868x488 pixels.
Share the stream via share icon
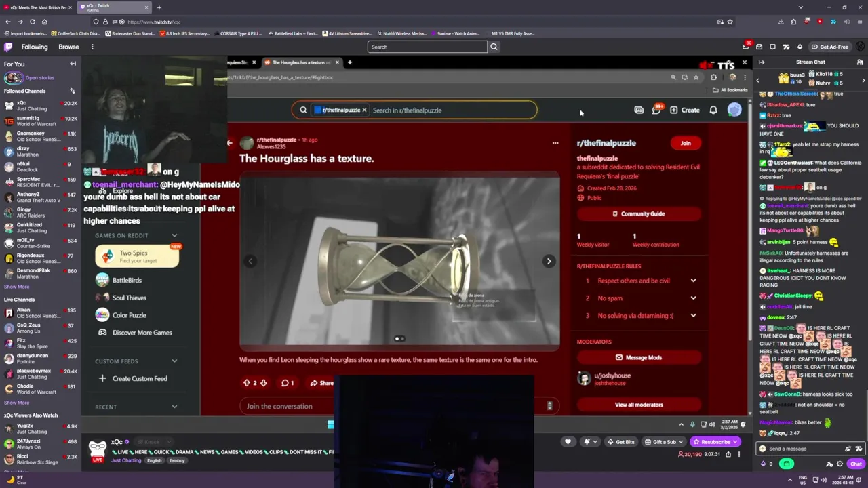click(728, 454)
